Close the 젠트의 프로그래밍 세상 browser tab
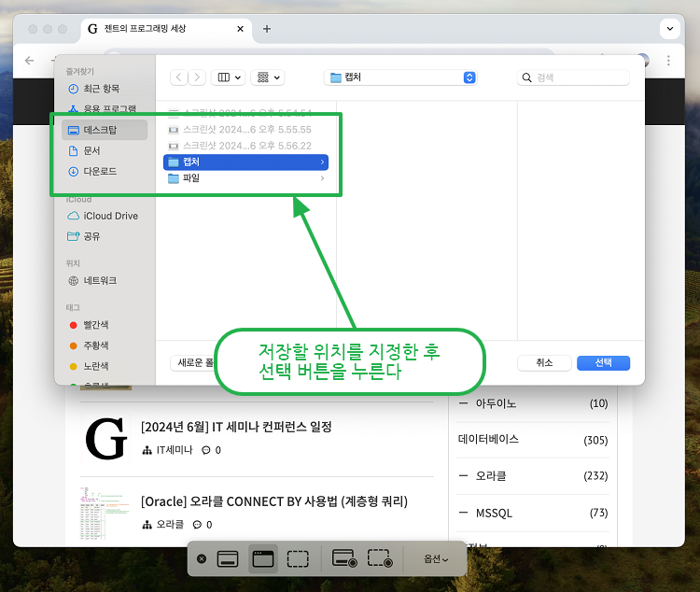Image resolution: width=700 pixels, height=592 pixels. pyautogui.click(x=240, y=29)
